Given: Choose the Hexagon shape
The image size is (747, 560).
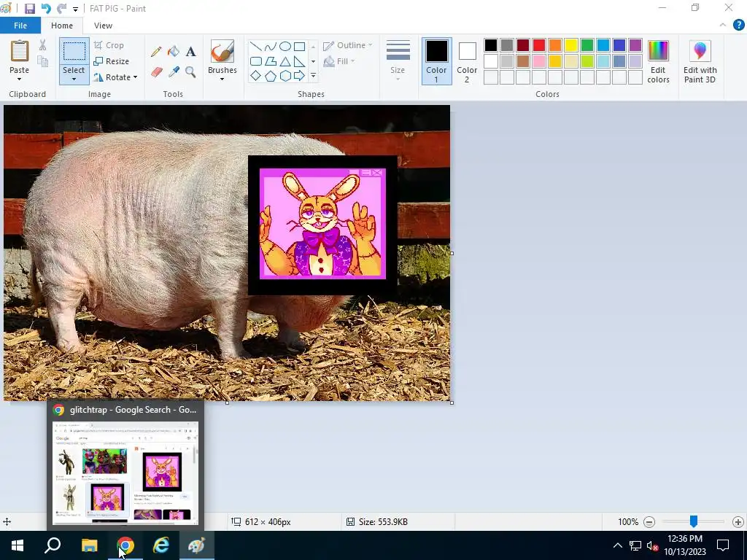Looking at the screenshot, I should pyautogui.click(x=285, y=76).
